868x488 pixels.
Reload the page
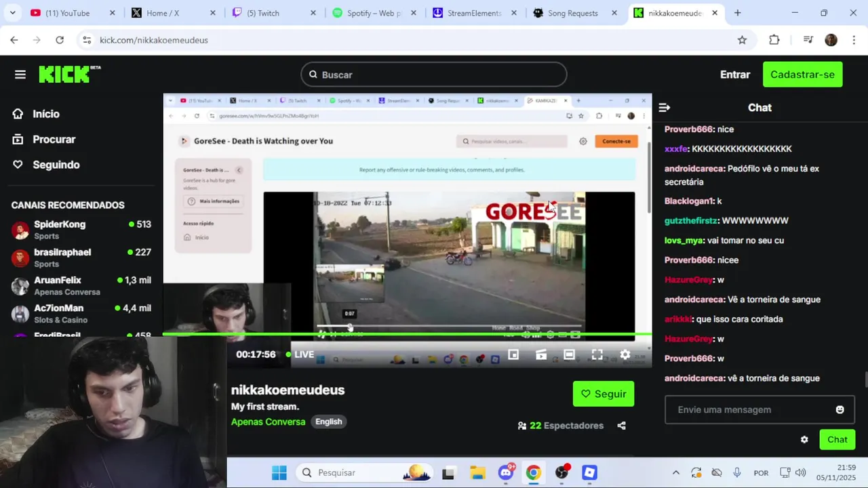(60, 40)
